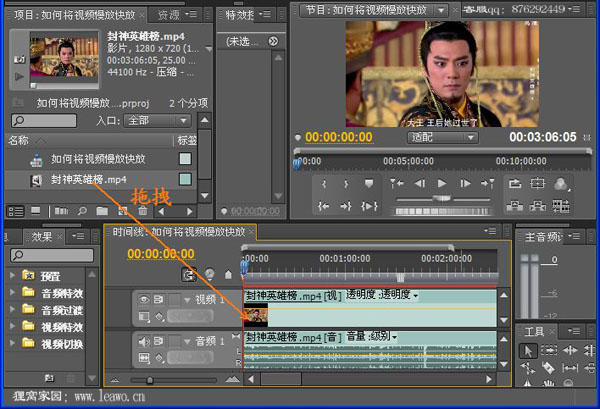This screenshot has height=409, width=600.
Task: Go to In point button
Action: click(x=323, y=207)
